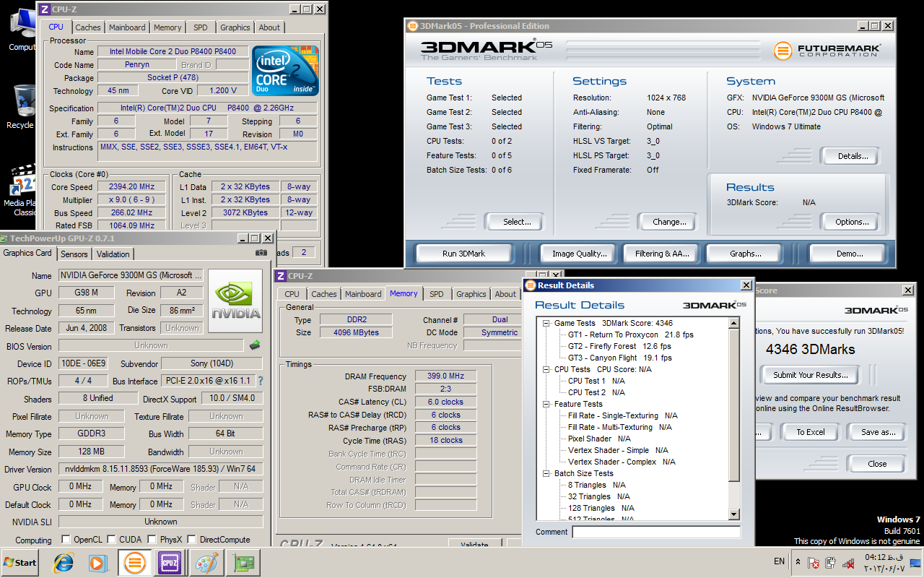The image size is (924, 578).
Task: Enable the PhysX checkbox in GPU-Z
Action: [152, 539]
